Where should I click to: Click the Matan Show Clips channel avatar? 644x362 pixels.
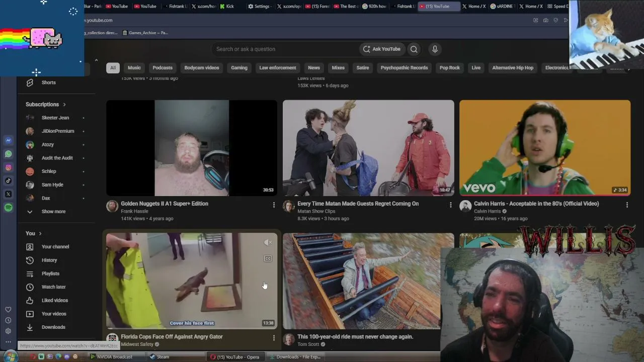pyautogui.click(x=289, y=206)
